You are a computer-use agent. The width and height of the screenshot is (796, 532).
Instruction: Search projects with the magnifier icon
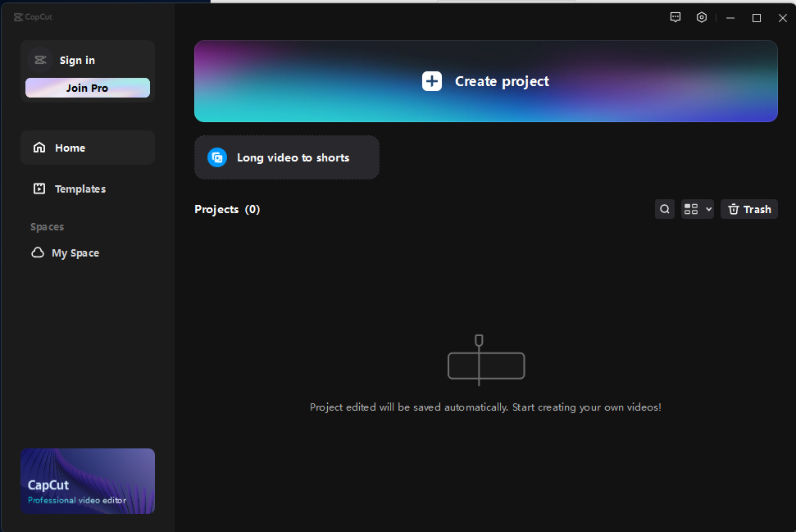click(x=665, y=209)
